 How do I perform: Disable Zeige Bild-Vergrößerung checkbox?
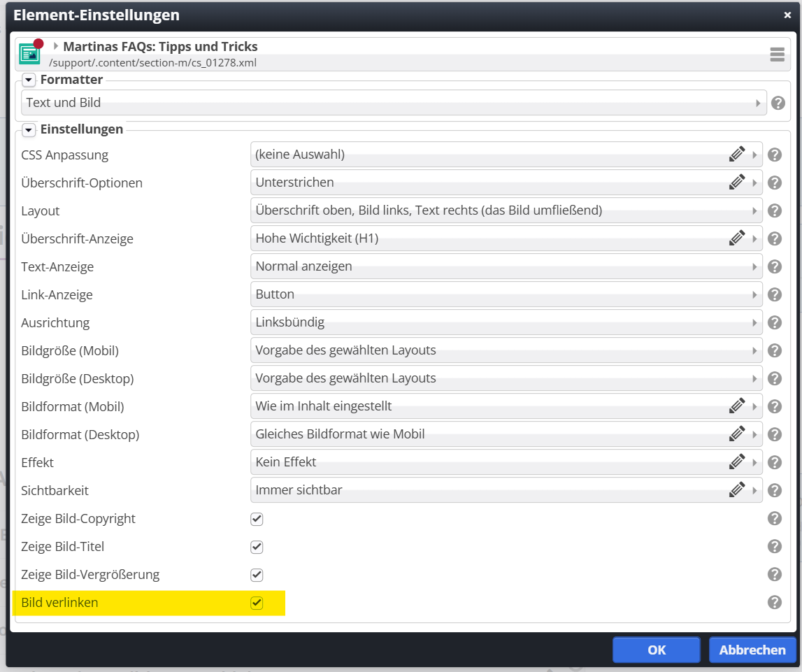[257, 575]
